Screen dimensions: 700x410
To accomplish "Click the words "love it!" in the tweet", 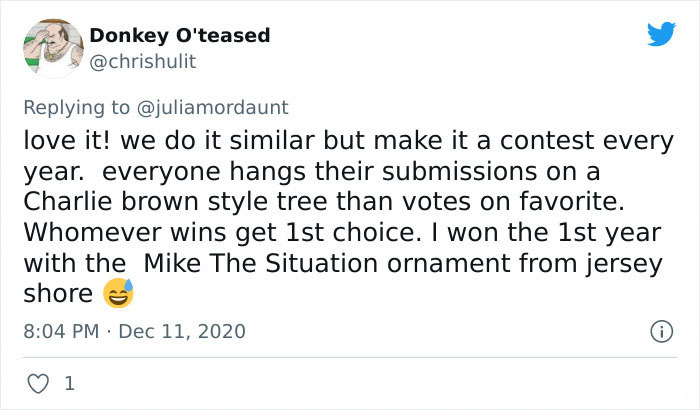I will (62, 138).
